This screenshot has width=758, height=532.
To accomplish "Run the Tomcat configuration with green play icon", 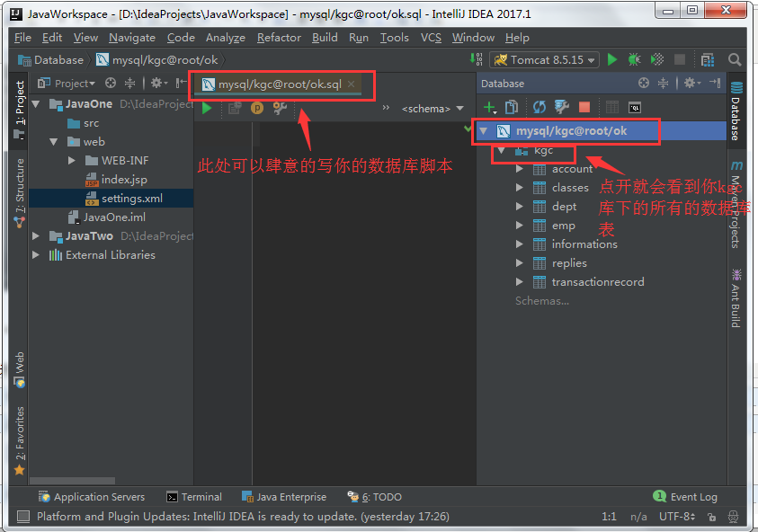I will pos(612,59).
